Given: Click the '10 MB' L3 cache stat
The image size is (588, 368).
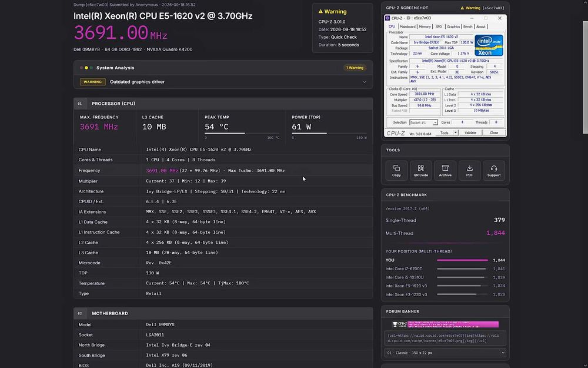Looking at the screenshot, I should [154, 127].
